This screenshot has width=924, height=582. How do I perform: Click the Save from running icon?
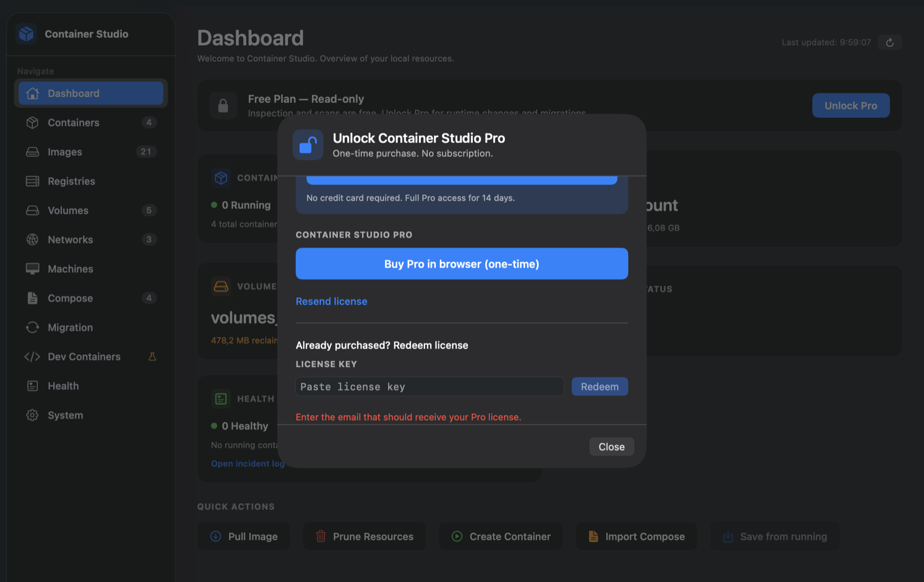pyautogui.click(x=728, y=537)
